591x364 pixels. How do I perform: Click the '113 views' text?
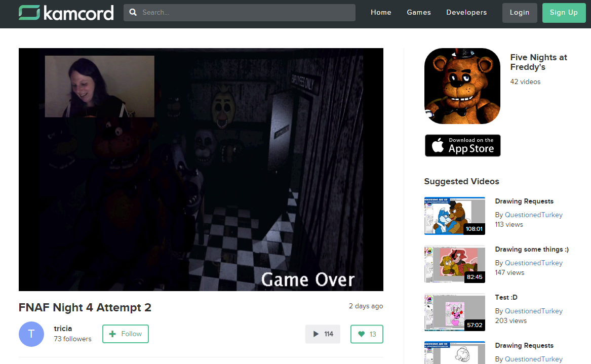[x=509, y=225]
